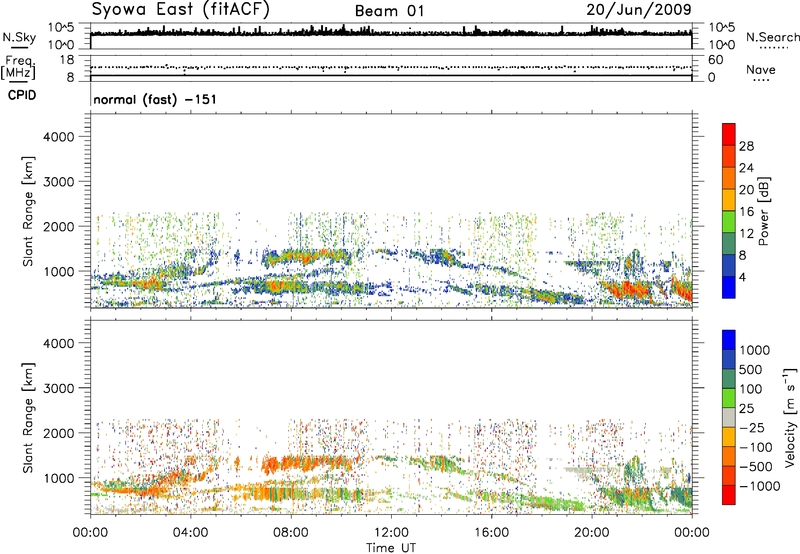Click the '4000' tick of the power panel
The width and height of the screenshot is (800, 554).
click(x=58, y=137)
